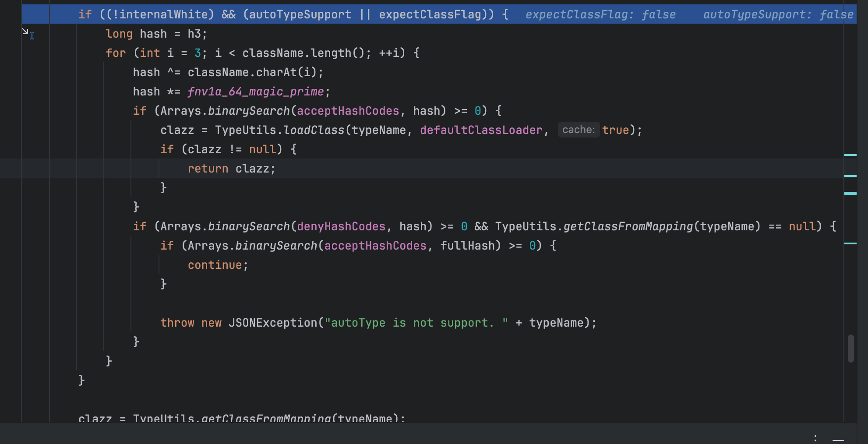Image resolution: width=868 pixels, height=444 pixels.
Task: Click the defaultClassLoader field reference
Action: (x=481, y=130)
